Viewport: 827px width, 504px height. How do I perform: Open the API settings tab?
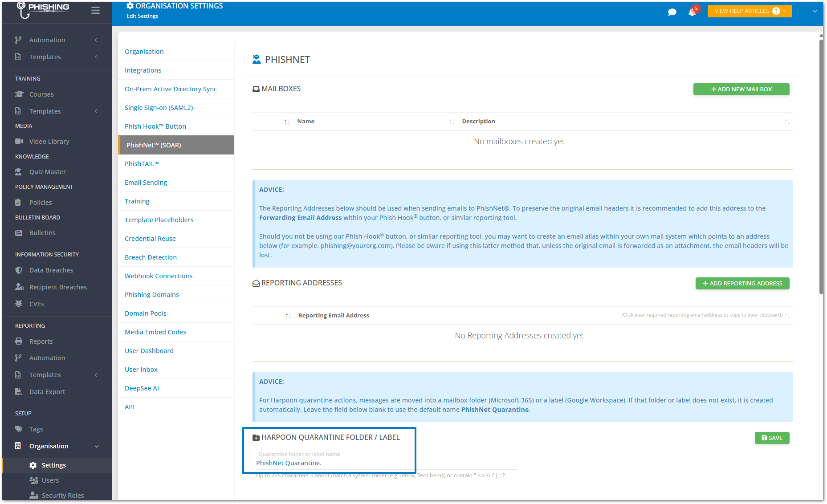click(176, 407)
